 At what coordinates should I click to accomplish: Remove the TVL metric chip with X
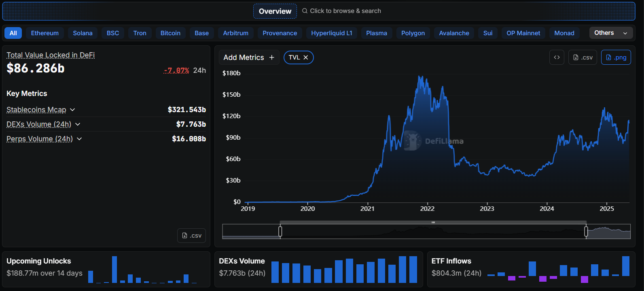coord(306,57)
